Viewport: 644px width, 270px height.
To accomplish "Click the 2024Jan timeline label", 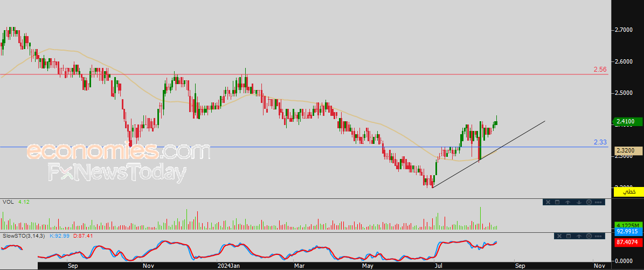I will tap(229, 266).
